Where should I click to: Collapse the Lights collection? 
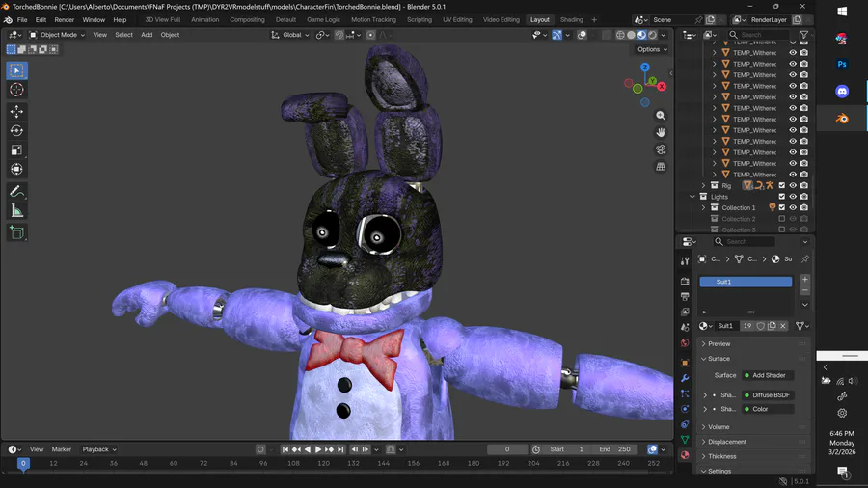coord(692,197)
